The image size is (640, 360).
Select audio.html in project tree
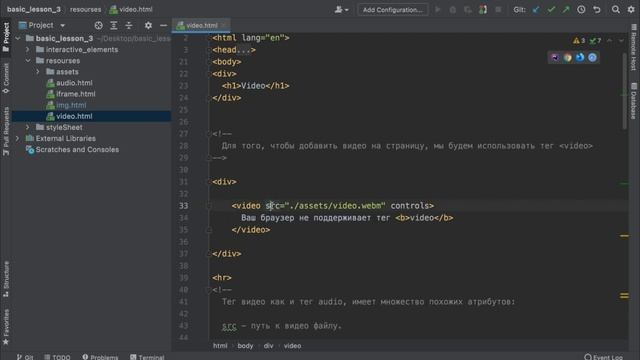(x=74, y=83)
